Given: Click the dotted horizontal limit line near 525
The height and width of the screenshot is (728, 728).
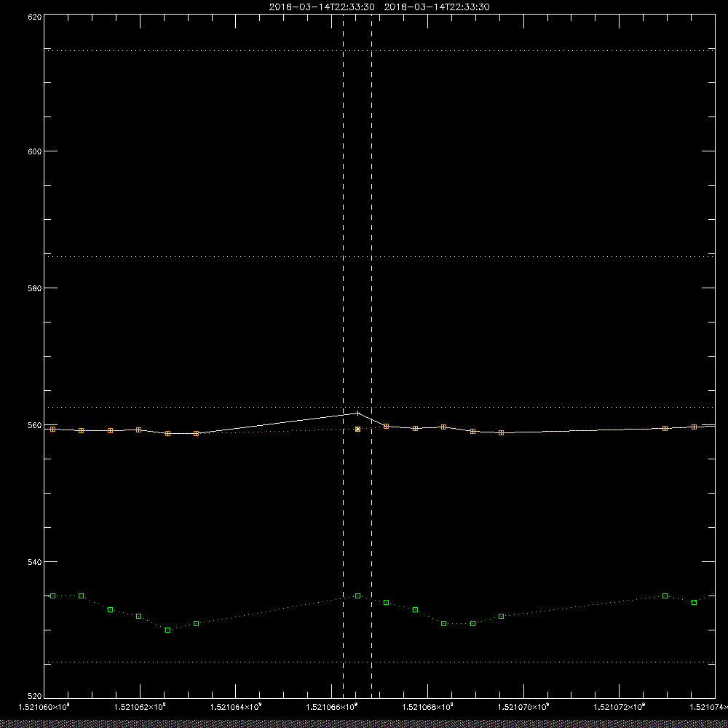Looking at the screenshot, I should tap(379, 662).
